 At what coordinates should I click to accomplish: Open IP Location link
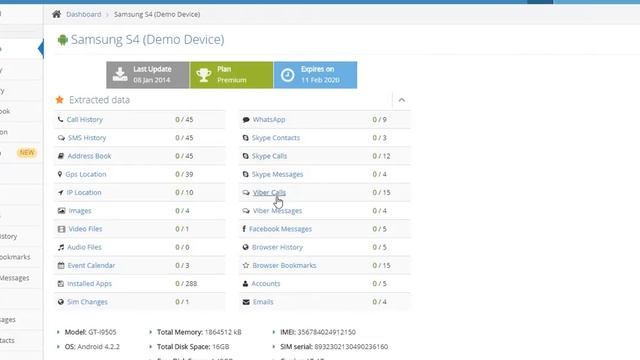tap(84, 193)
